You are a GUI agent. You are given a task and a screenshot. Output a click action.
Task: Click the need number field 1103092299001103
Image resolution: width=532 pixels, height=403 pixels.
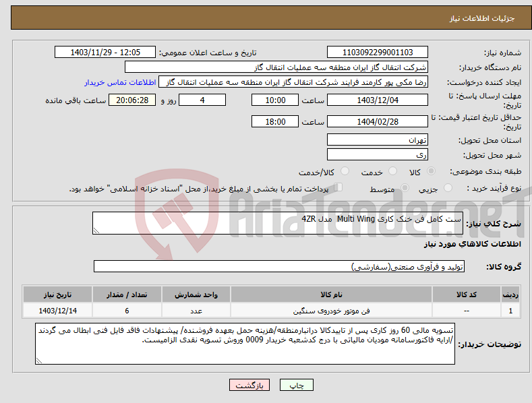click(378, 53)
